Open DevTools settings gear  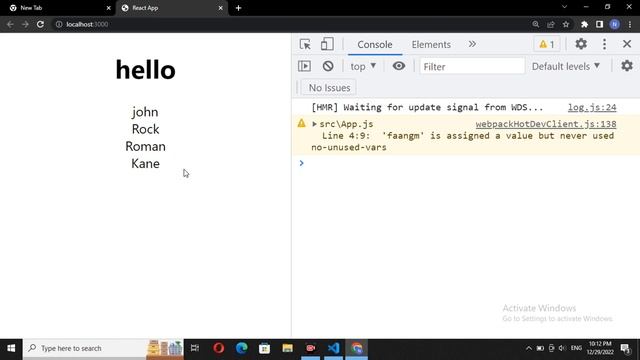581,44
